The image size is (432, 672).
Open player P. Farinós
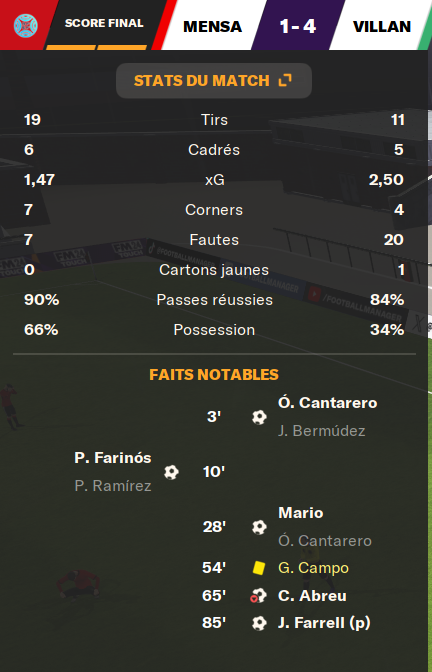point(113,458)
